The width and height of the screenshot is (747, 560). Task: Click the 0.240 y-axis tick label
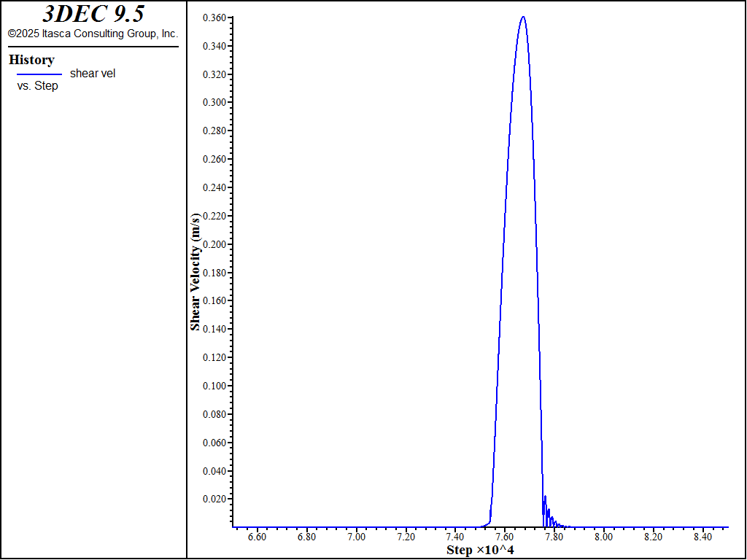[x=215, y=187]
